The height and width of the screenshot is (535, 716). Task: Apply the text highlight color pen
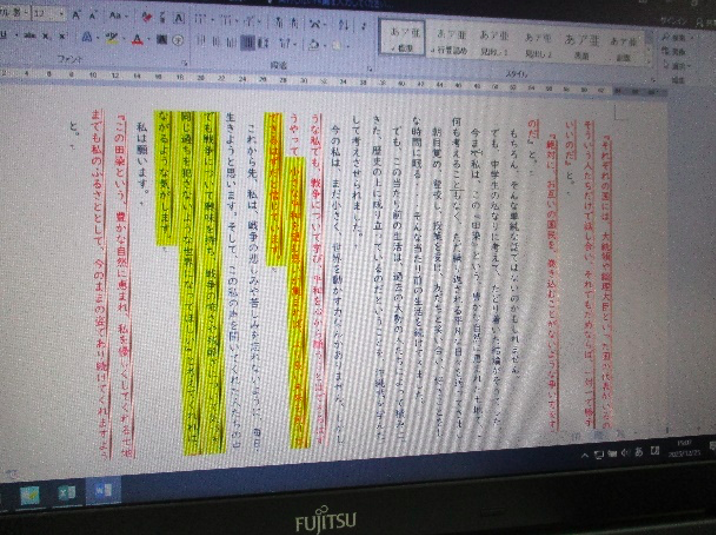111,38
